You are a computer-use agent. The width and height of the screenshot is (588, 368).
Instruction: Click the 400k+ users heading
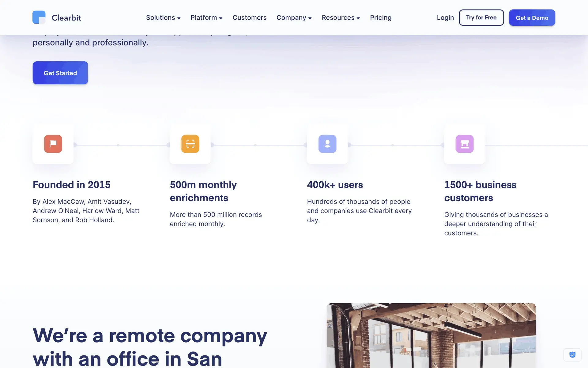point(335,185)
